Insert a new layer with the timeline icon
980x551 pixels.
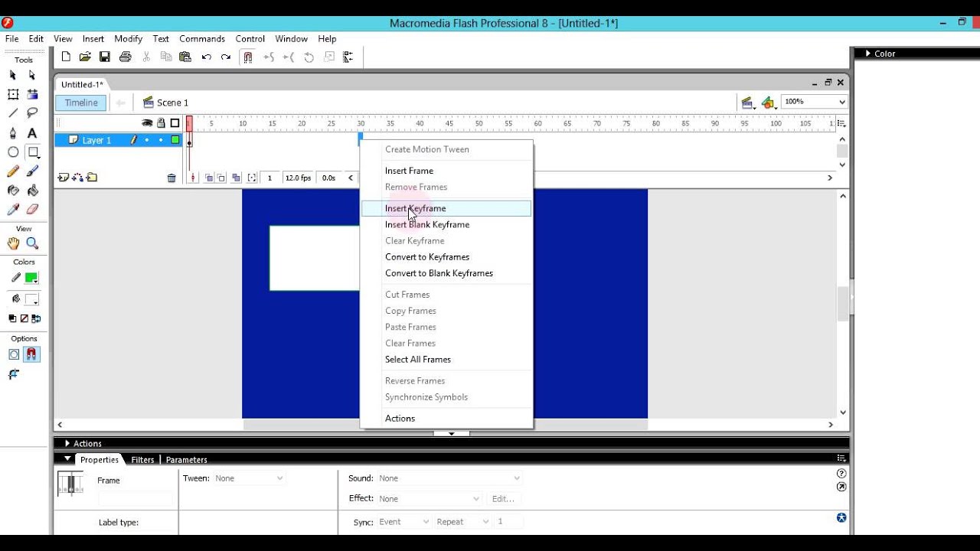tap(64, 178)
